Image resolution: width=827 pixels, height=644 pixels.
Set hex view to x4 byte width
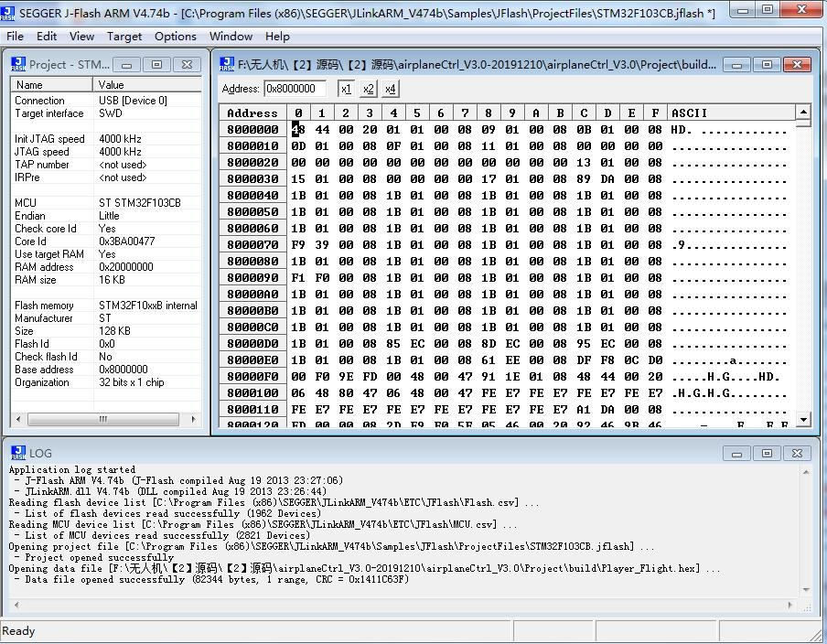pos(391,89)
